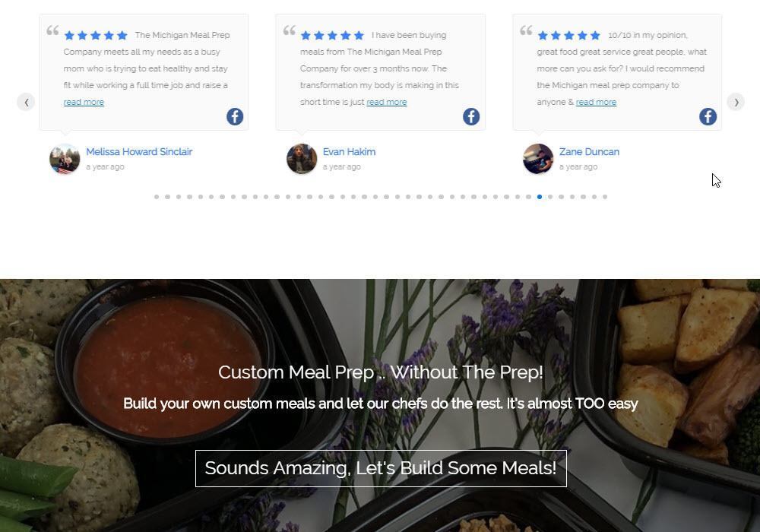Image resolution: width=760 pixels, height=532 pixels.
Task: Click five-star rating on Zane Duncan's review
Action: point(569,36)
